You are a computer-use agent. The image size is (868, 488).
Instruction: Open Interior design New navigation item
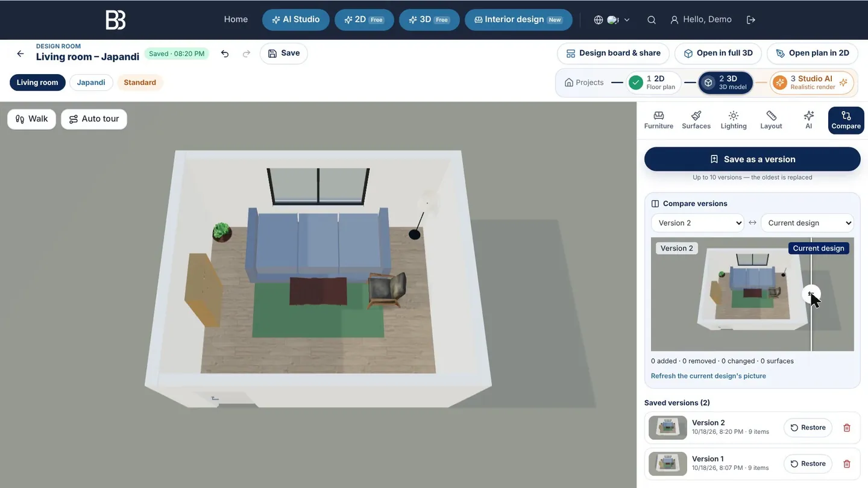(x=518, y=20)
